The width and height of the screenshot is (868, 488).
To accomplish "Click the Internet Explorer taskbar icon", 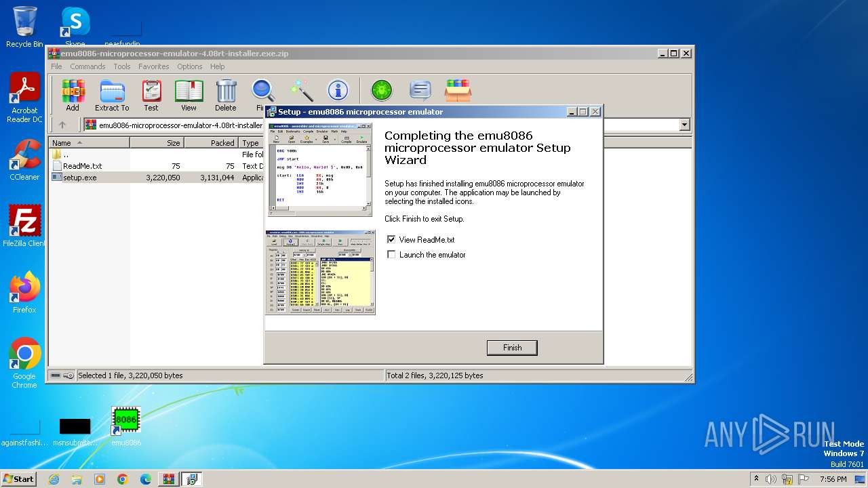I will coord(54,479).
